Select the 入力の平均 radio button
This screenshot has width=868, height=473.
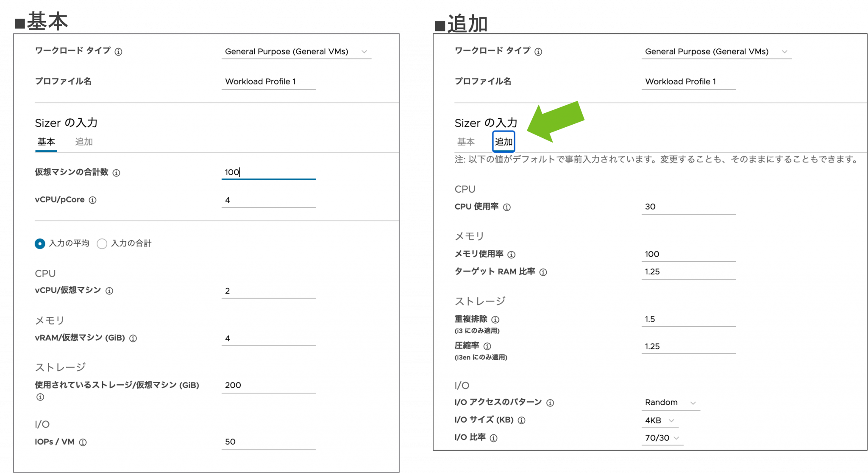coord(39,243)
